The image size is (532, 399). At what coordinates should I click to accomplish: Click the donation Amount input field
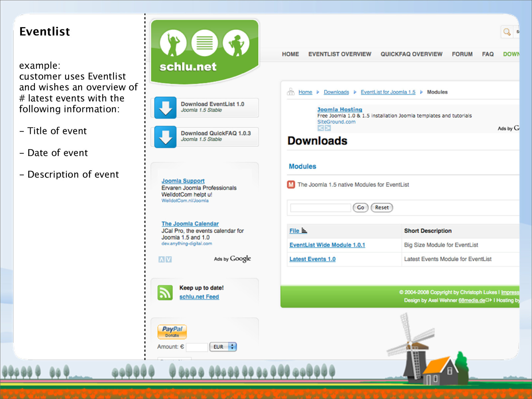197,347
